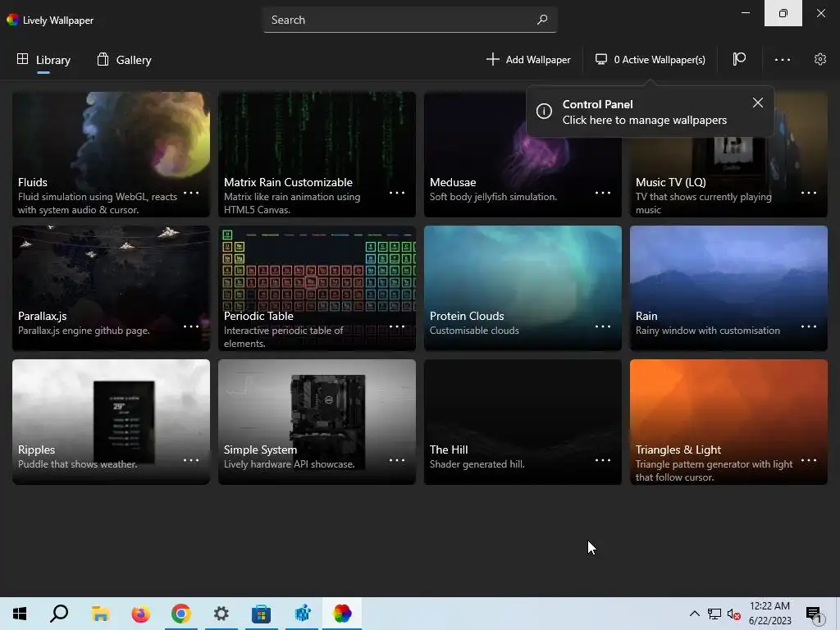840x630 pixels.
Task: Click the Lively Wallpaper logo in title bar
Action: click(13, 20)
